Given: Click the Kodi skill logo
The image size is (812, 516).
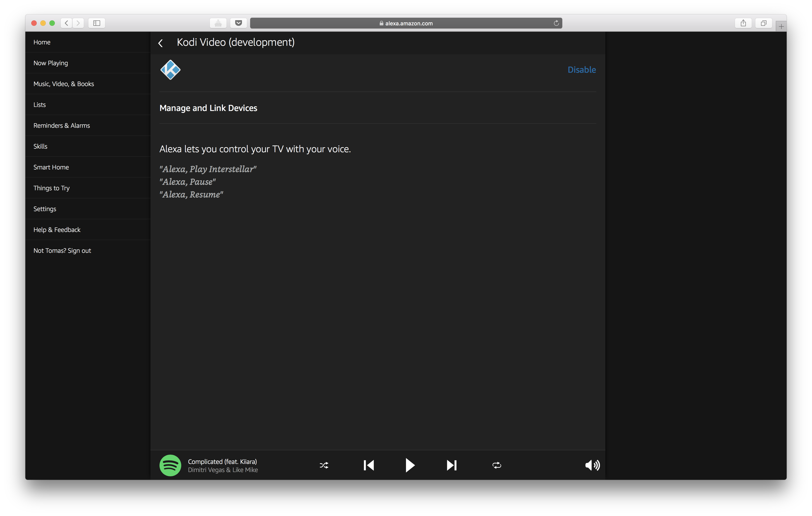Looking at the screenshot, I should tap(170, 70).
